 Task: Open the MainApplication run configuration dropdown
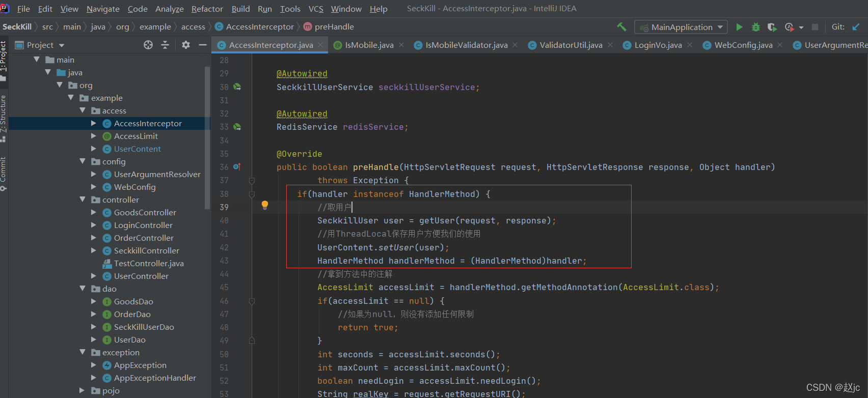(x=681, y=27)
